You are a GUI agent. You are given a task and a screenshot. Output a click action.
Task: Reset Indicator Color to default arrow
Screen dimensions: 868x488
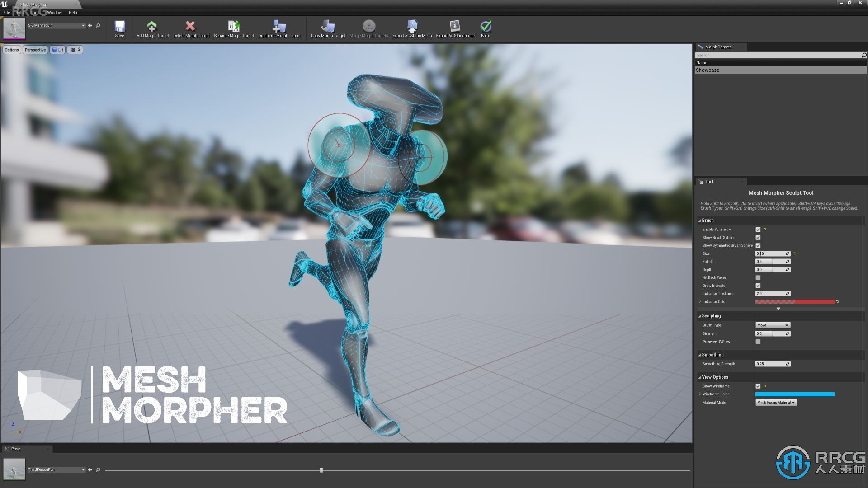(837, 301)
